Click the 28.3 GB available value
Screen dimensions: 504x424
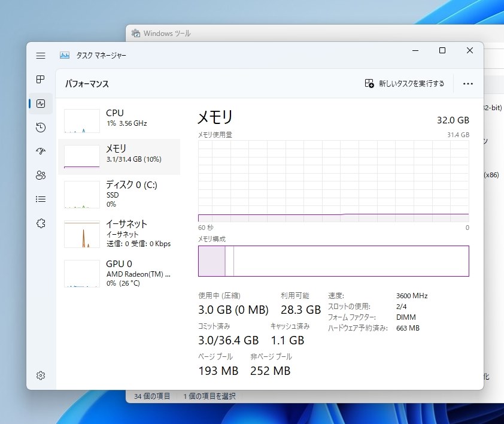click(x=301, y=310)
